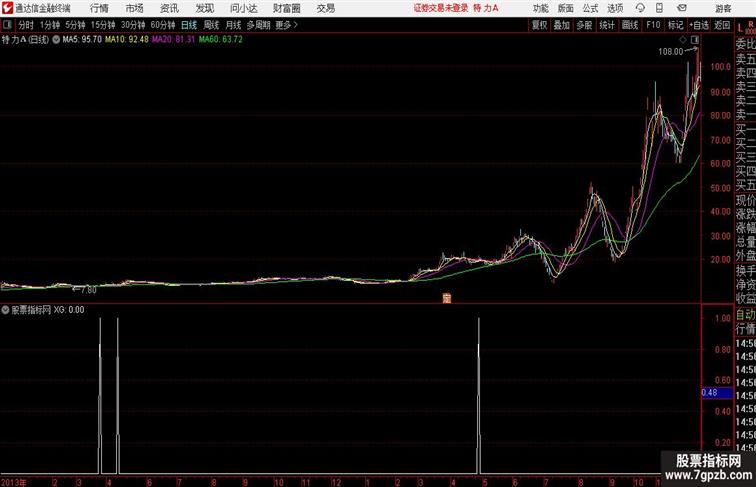The image size is (756, 487).
Task: Click the 返回 back button
Action: [x=722, y=25]
